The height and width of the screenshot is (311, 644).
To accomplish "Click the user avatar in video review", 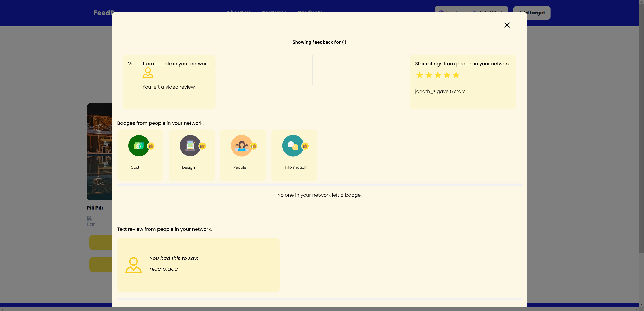I will (148, 73).
